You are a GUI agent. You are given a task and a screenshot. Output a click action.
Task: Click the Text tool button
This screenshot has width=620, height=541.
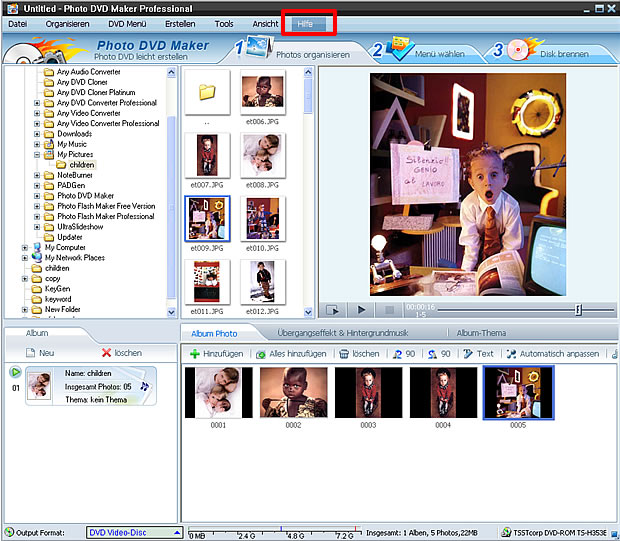[x=478, y=354]
